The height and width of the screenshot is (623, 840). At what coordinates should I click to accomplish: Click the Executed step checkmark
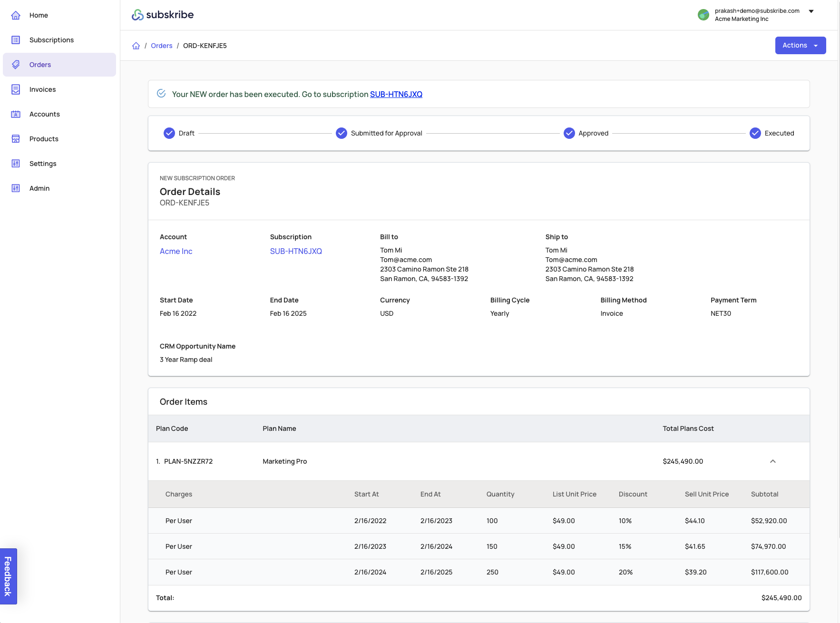(755, 133)
